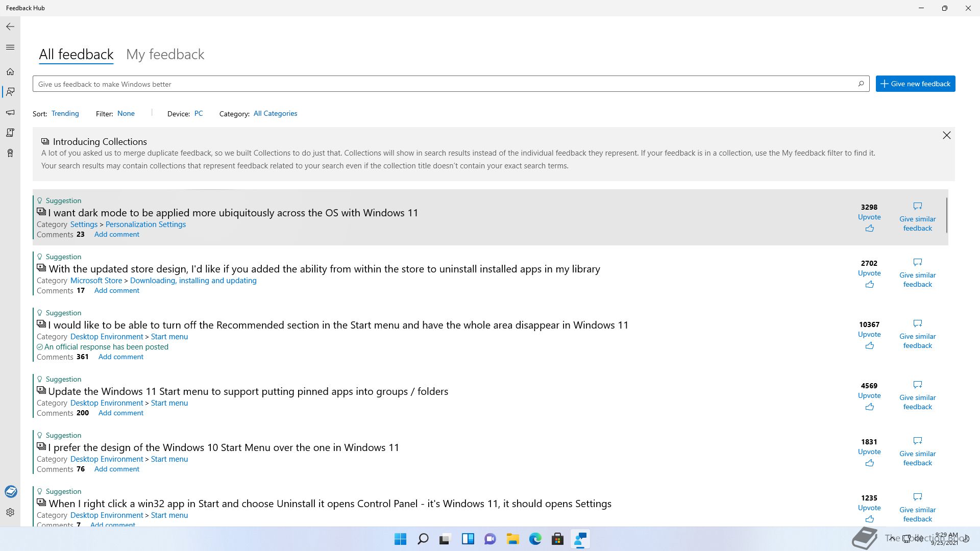Open dark mode ubiquitously suggestion title
Screen dimensions: 980x551
click(x=233, y=213)
